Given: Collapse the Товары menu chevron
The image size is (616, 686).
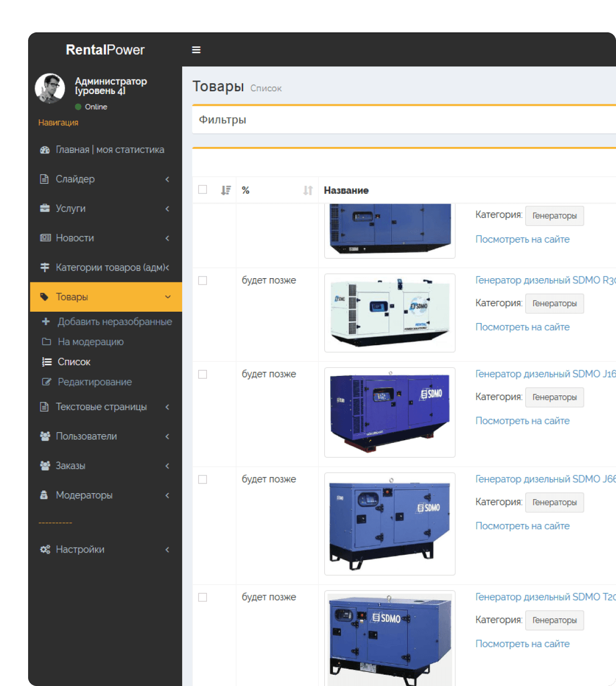Looking at the screenshot, I should [x=168, y=297].
